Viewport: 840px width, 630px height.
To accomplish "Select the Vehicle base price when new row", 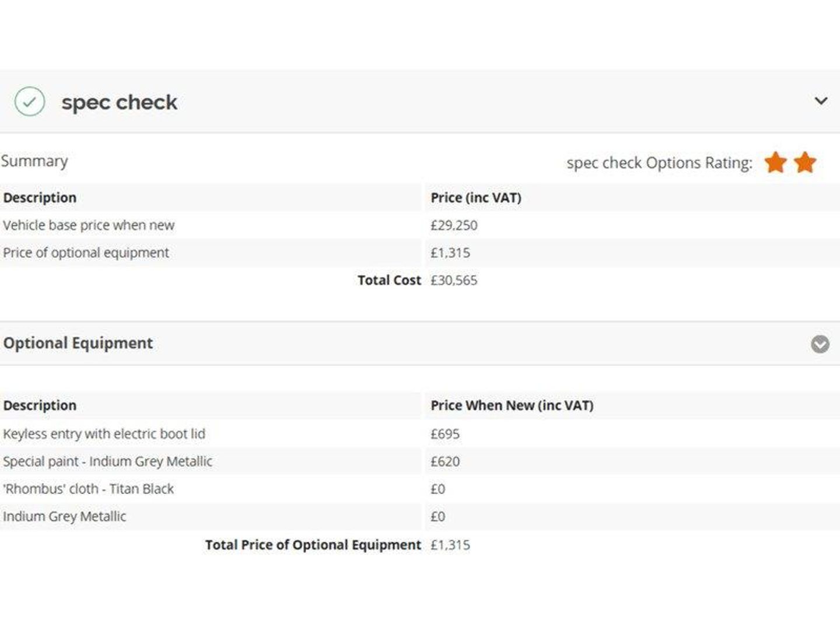I will click(89, 225).
